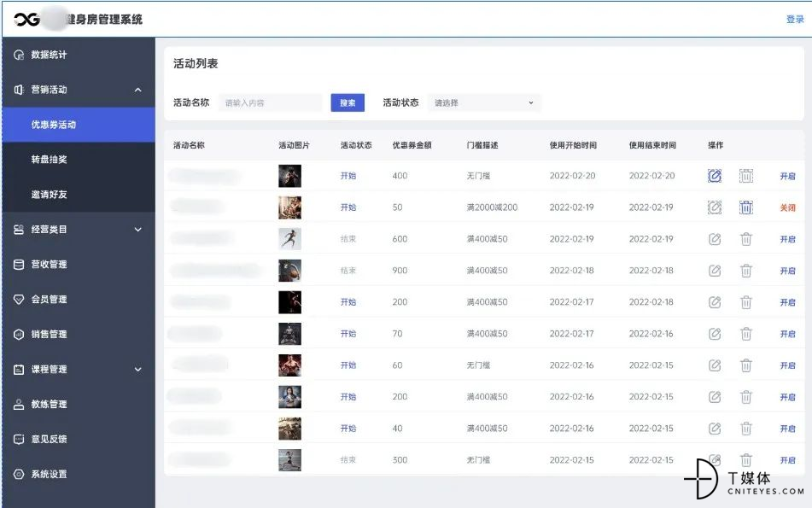Edit the coupon row with amount 40
812x508 pixels.
(x=715, y=429)
